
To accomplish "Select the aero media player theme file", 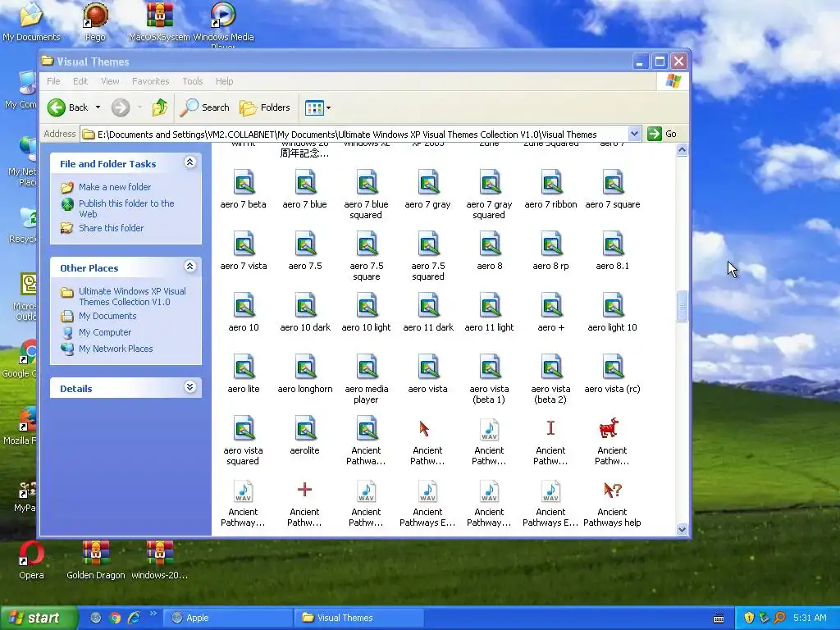I will pyautogui.click(x=367, y=379).
